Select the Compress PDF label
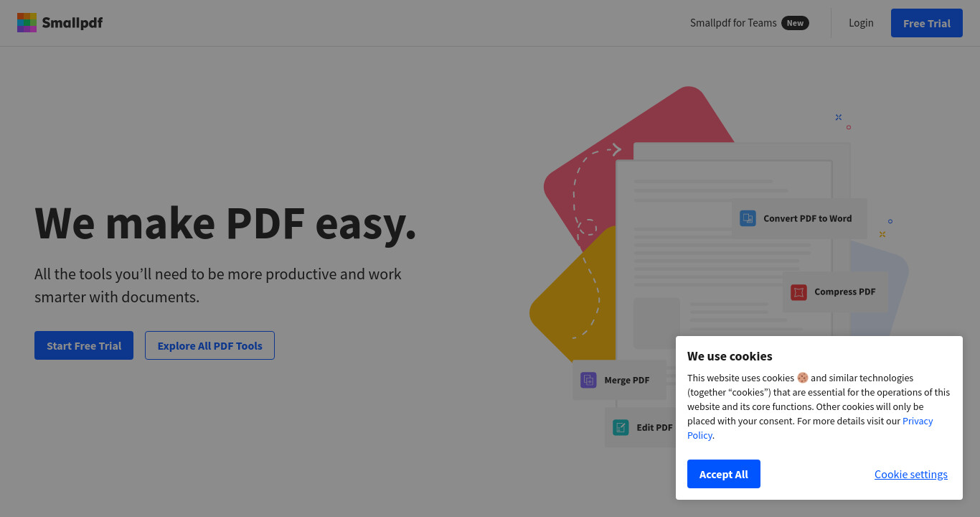The width and height of the screenshot is (980, 517). point(845,292)
